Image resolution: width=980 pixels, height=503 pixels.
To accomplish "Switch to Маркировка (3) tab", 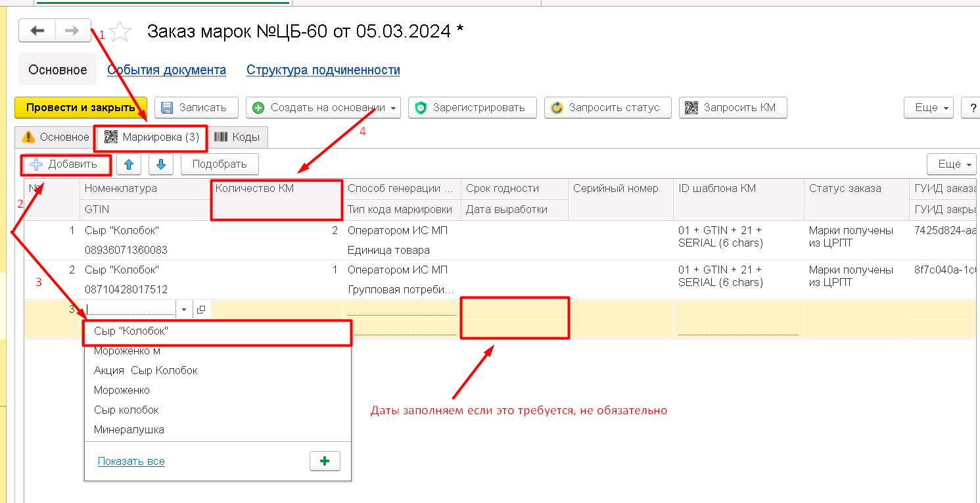I will pos(152,137).
